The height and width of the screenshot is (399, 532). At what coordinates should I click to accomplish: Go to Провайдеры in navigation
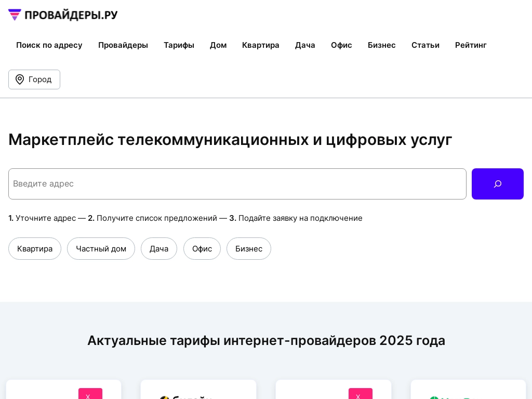[123, 45]
